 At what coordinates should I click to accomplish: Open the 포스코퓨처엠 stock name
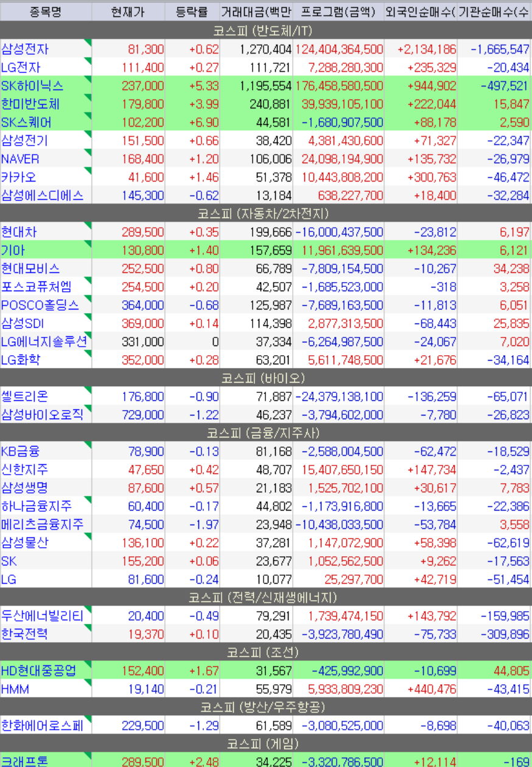coord(37,287)
